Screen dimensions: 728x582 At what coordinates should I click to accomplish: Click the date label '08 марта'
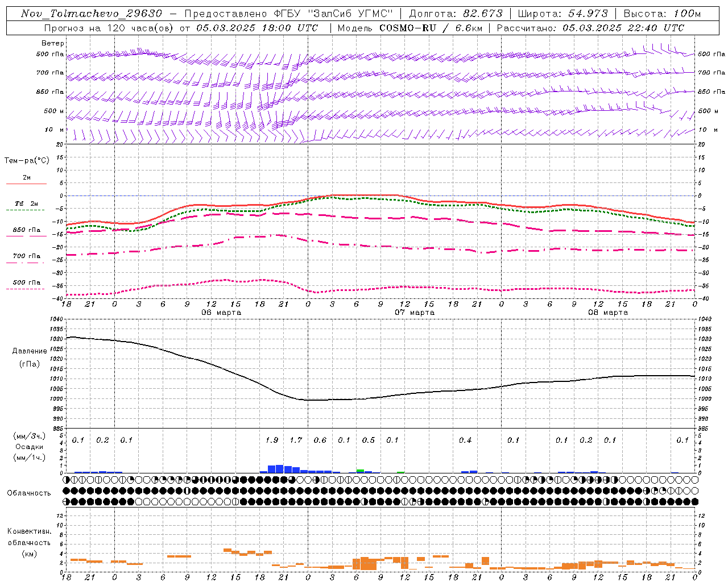tap(608, 313)
